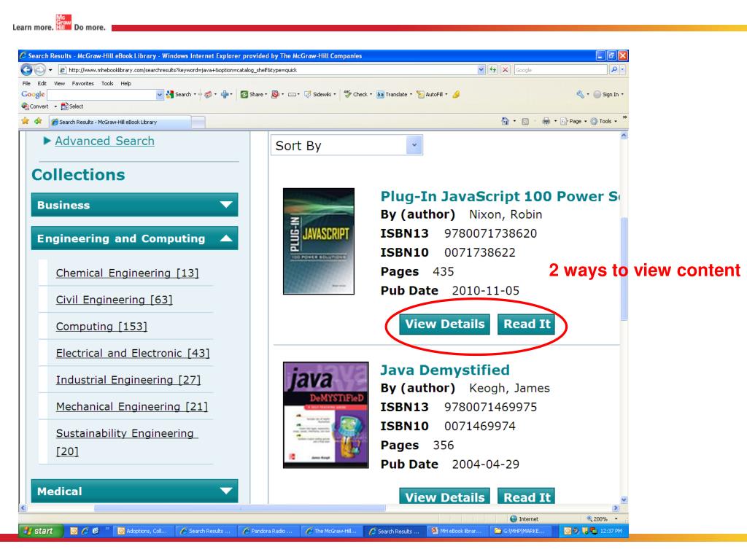Image resolution: width=747 pixels, height=560 pixels.
Task: Open Industrial Engineering [27] category
Action: pyautogui.click(x=128, y=379)
